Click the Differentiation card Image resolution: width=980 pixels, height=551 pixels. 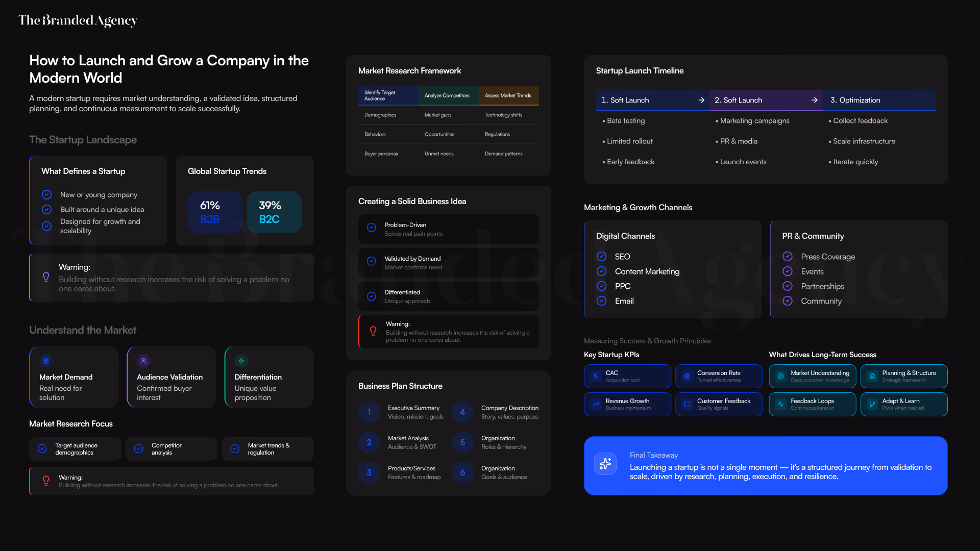(269, 377)
